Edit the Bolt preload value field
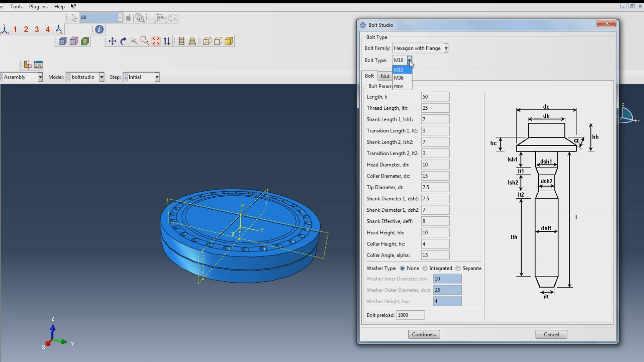The image size is (644, 362). pyautogui.click(x=410, y=315)
